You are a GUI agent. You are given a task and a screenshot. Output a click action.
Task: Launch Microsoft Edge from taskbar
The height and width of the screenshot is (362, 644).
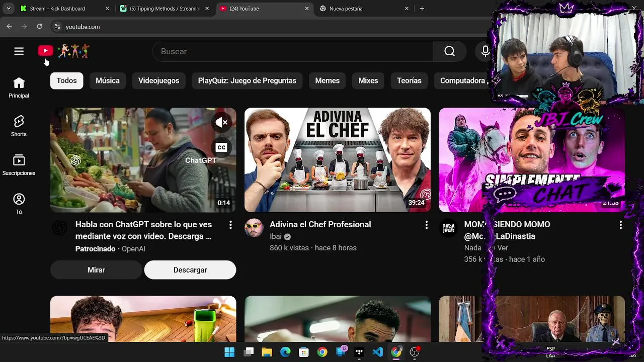click(x=285, y=352)
